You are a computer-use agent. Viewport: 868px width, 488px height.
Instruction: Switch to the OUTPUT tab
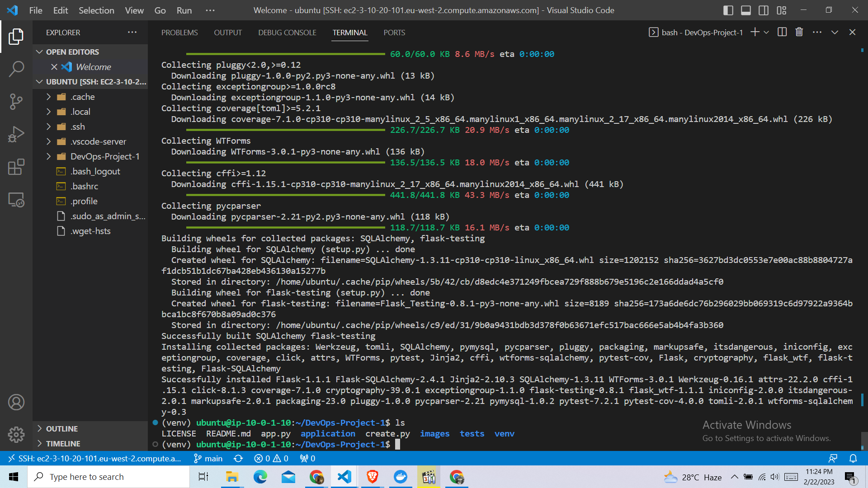click(x=227, y=32)
